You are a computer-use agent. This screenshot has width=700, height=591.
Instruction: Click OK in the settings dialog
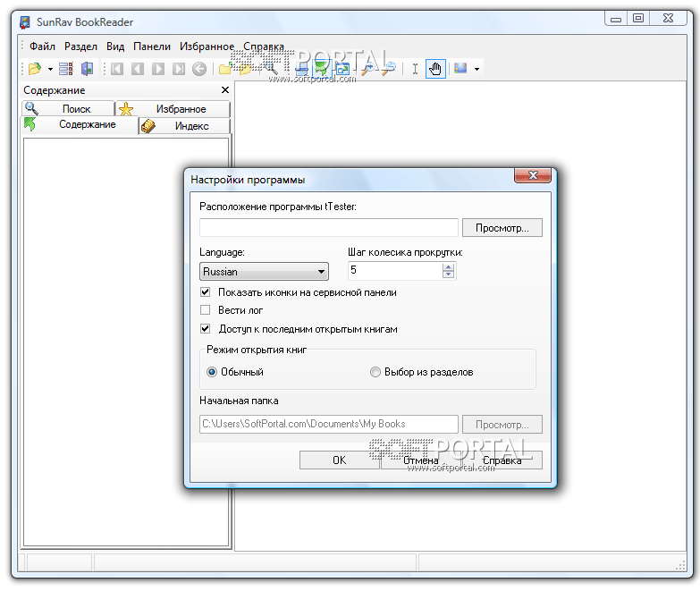coord(340,460)
